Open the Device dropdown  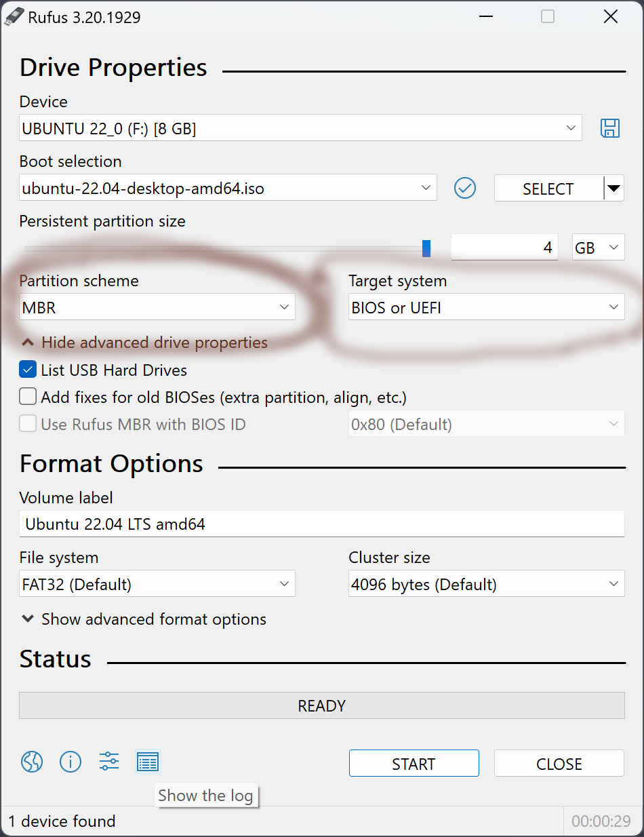300,128
